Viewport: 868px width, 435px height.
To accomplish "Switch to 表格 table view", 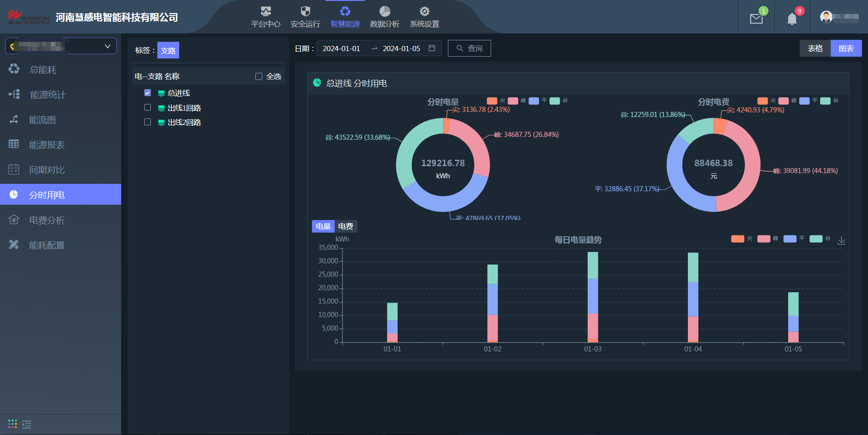I will click(x=815, y=48).
